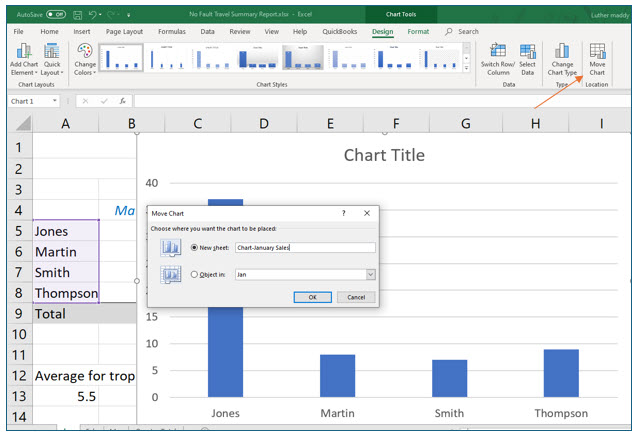The width and height of the screenshot is (636, 434).
Task: Click the Insert Function fx icon
Action: tap(122, 101)
